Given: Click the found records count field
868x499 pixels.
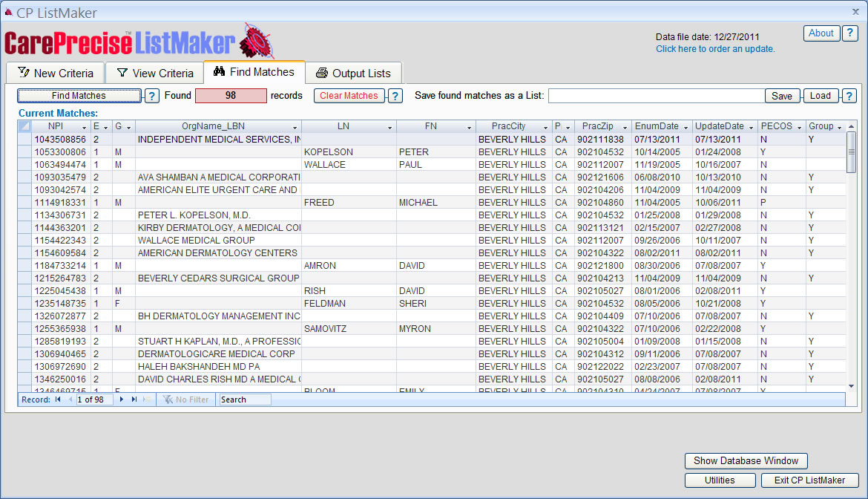Looking at the screenshot, I should pos(231,95).
